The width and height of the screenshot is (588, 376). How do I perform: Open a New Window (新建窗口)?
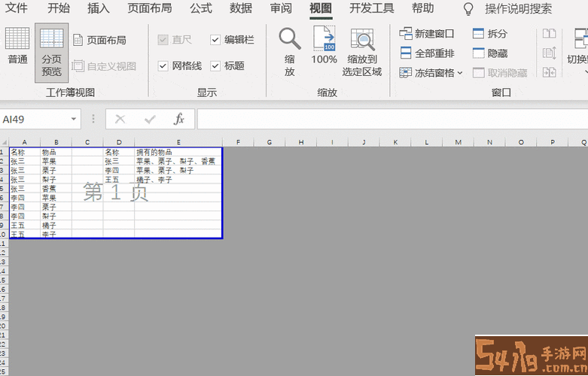[427, 34]
